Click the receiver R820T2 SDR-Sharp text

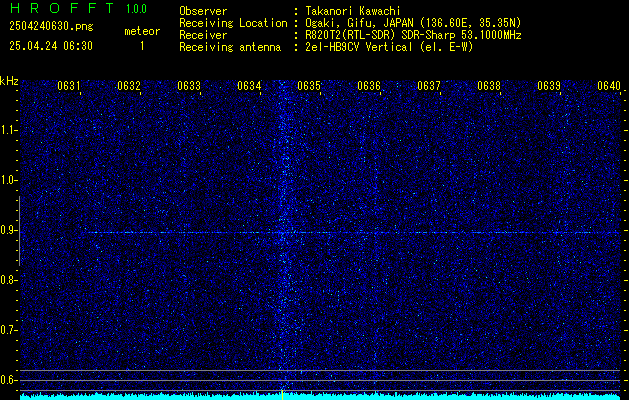(413, 35)
